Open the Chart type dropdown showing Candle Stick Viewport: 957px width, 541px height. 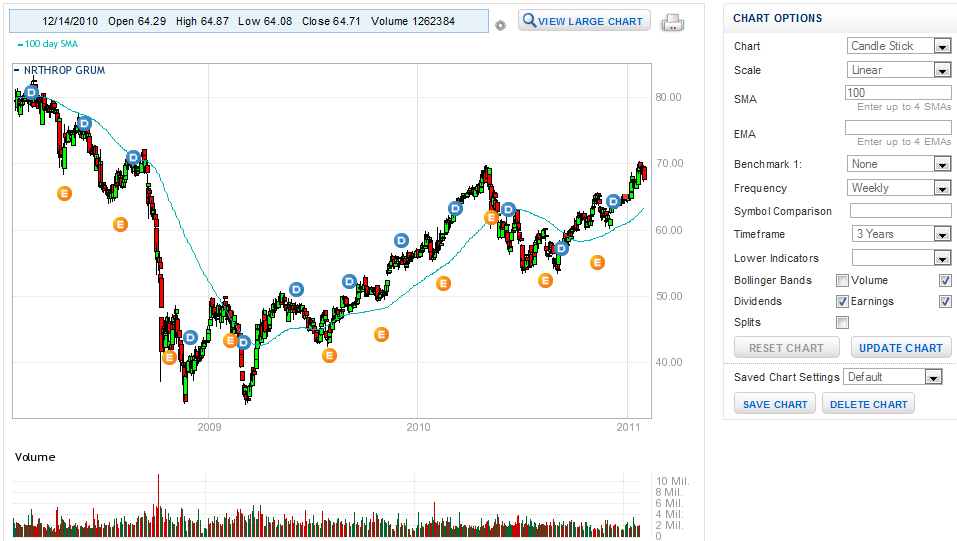coord(899,46)
